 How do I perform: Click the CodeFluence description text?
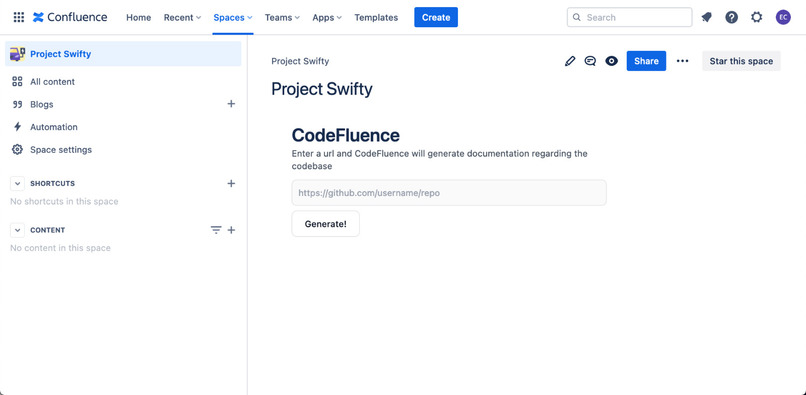tap(439, 160)
